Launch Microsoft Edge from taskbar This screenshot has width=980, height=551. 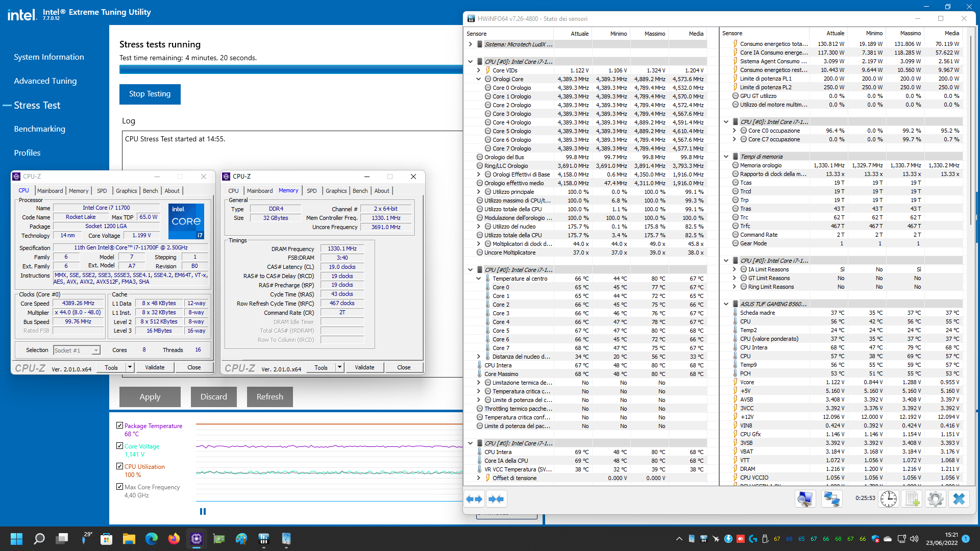(152, 539)
